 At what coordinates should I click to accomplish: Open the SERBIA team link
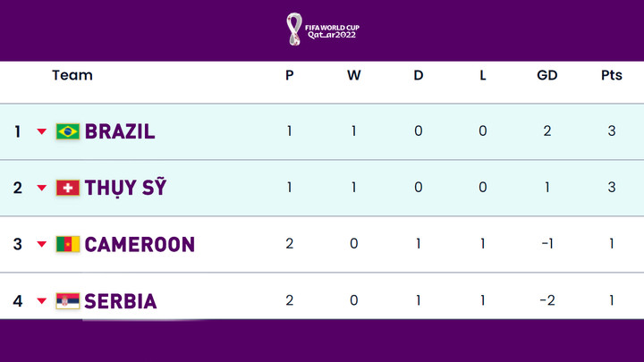(x=121, y=301)
